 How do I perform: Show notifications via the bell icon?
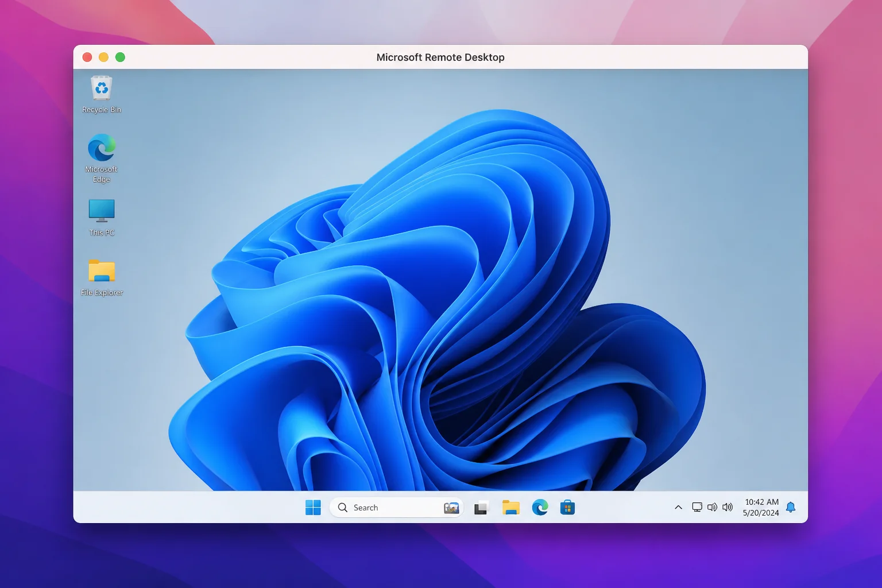click(x=791, y=507)
